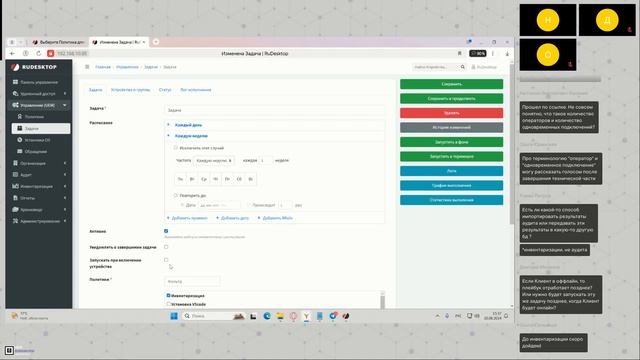
Task: Open the Yandex Browser taskbar icon
Action: click(x=306, y=316)
